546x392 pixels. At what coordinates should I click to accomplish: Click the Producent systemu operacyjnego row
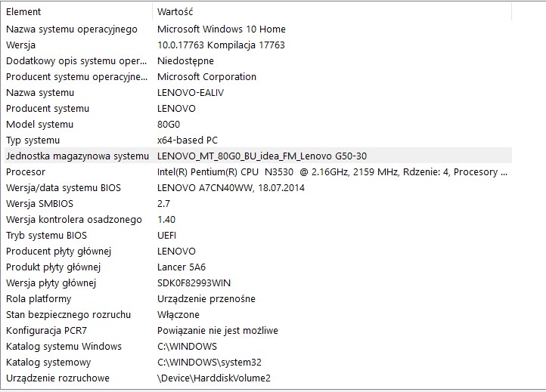point(76,76)
